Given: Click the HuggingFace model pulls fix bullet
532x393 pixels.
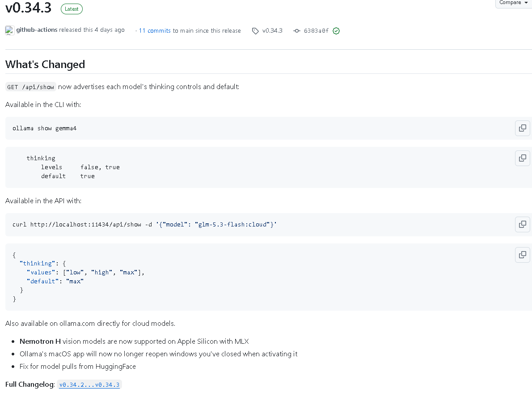Looking at the screenshot, I should coord(78,367).
